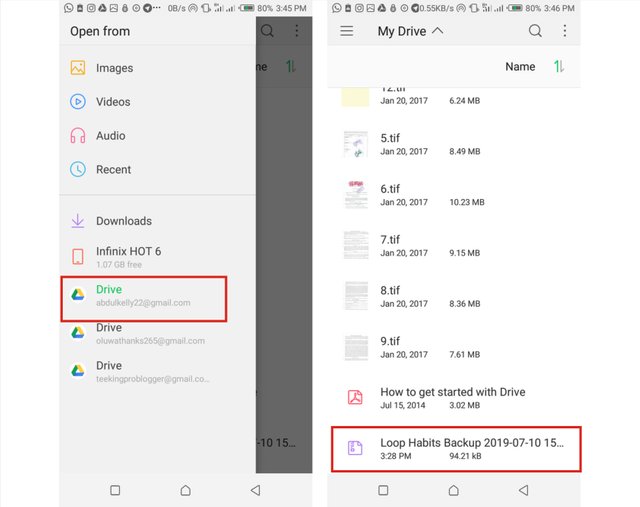Click Google Drive icon for teekingproblogger account

point(78,371)
